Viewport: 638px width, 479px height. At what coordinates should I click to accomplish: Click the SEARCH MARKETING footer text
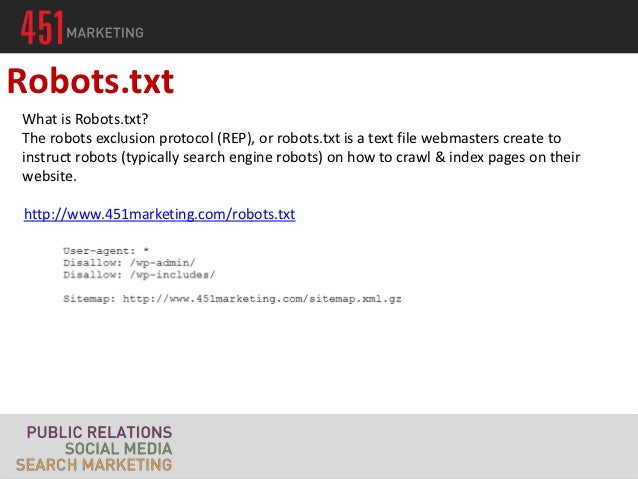pos(94,464)
